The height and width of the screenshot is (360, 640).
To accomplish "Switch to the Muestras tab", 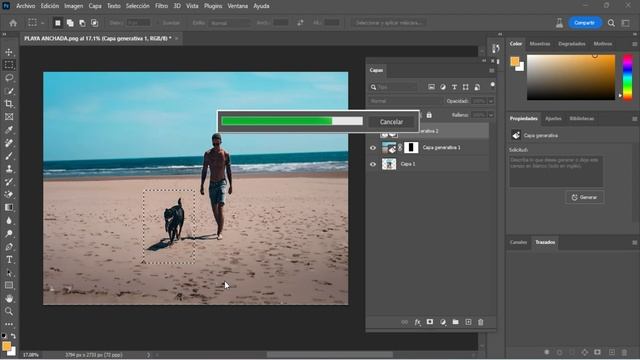I will coord(540,44).
